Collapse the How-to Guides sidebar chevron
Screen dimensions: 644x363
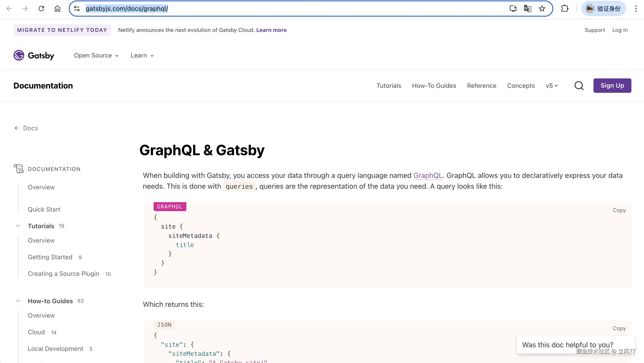18,301
